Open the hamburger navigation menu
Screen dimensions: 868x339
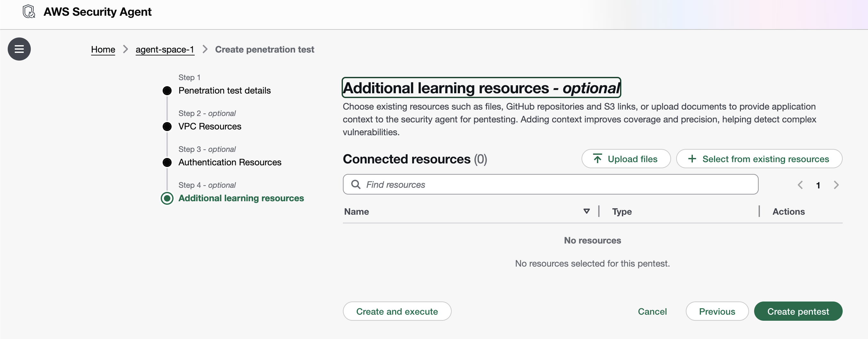(x=19, y=49)
